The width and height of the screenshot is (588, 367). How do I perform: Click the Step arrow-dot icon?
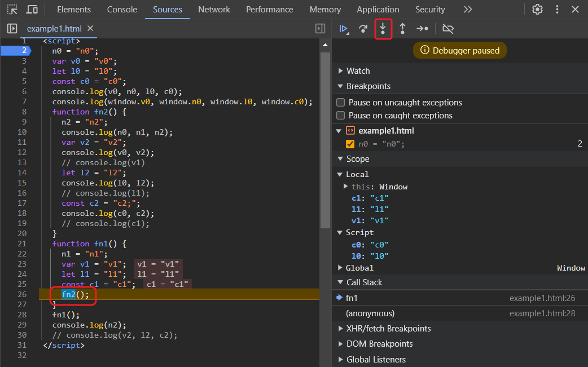click(422, 29)
